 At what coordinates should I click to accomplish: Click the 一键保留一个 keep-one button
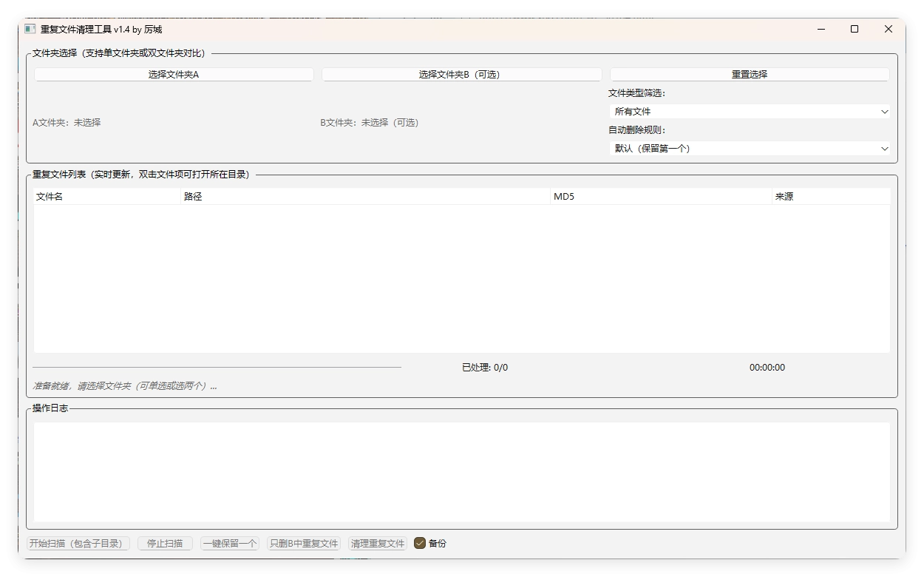pos(229,542)
